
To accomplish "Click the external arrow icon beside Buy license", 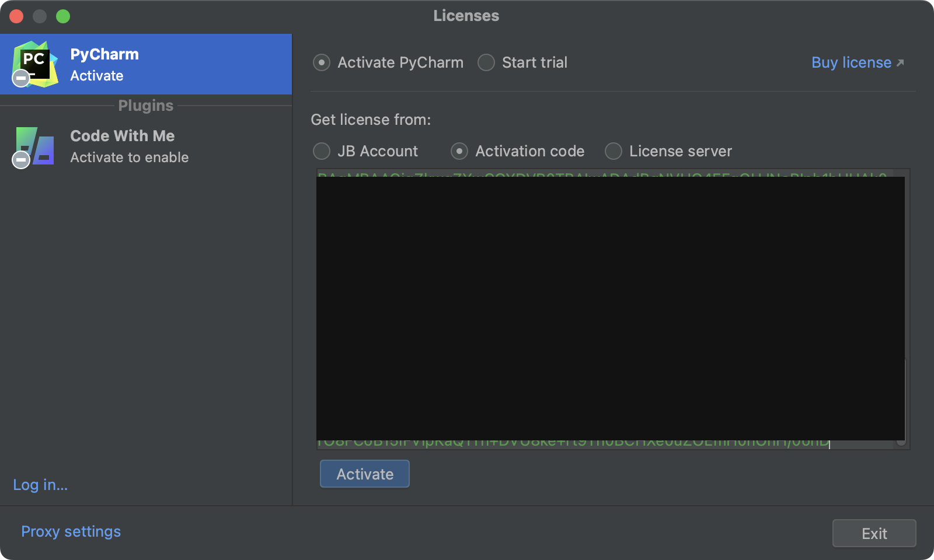I will coord(900,63).
